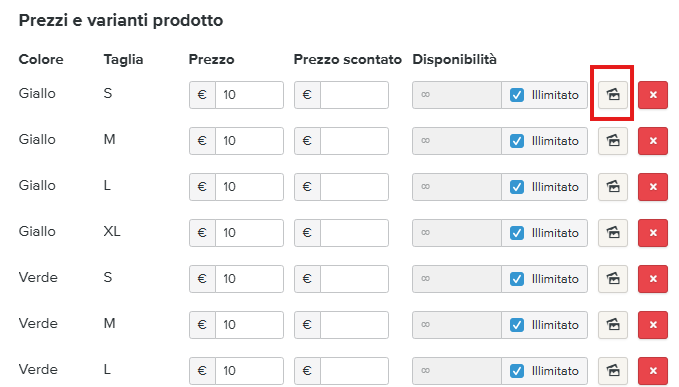Toggle Illimitato checkbox for Verde L
The width and height of the screenshot is (679, 387).
coord(517,371)
